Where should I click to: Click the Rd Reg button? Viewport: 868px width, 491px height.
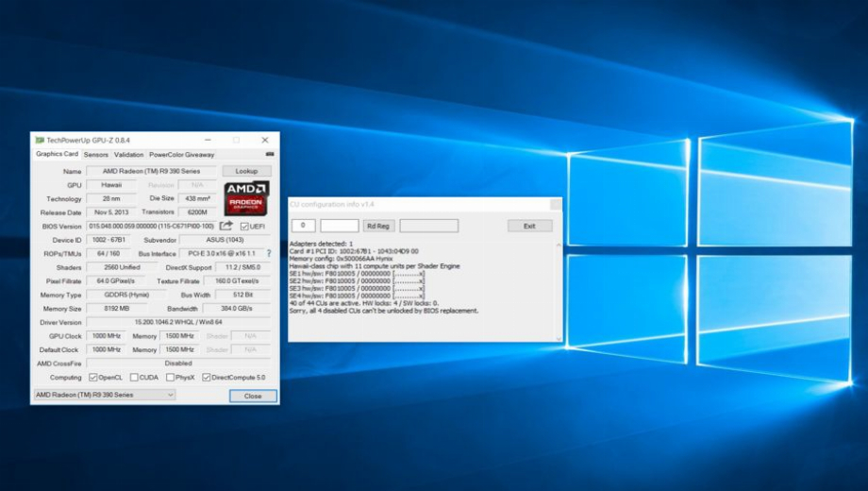coord(378,226)
